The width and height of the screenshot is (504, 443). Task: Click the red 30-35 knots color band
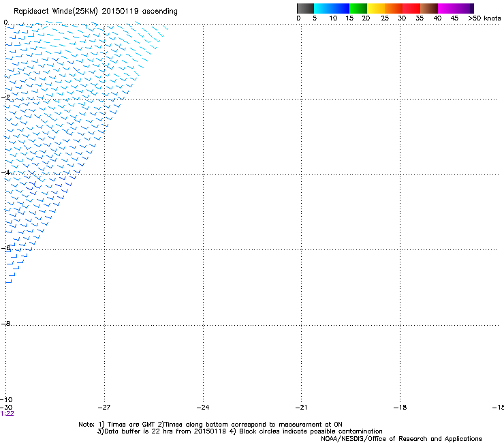[x=411, y=8]
